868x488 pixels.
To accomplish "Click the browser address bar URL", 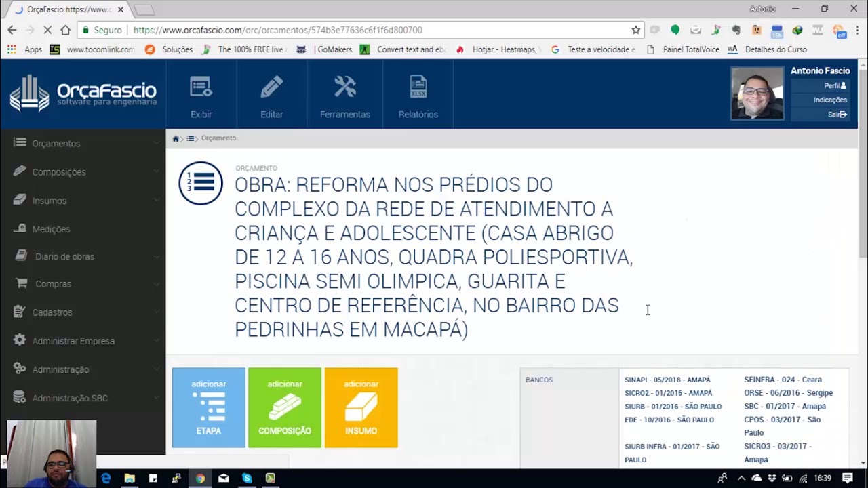I will [x=277, y=30].
